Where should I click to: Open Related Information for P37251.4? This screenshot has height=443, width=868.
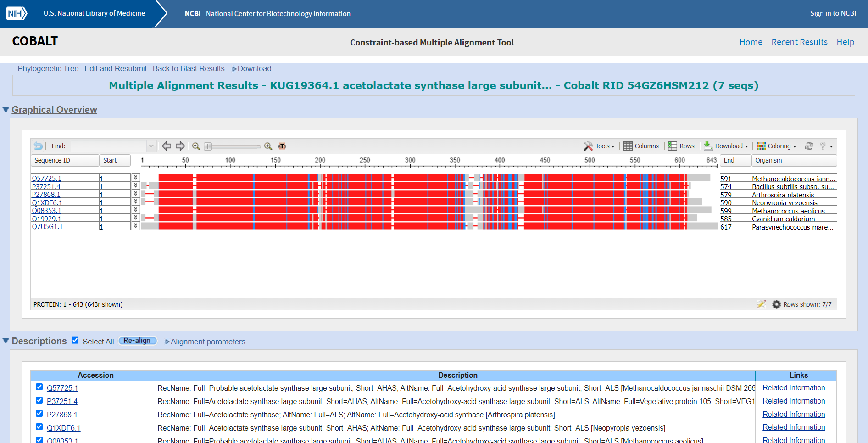[794, 401]
